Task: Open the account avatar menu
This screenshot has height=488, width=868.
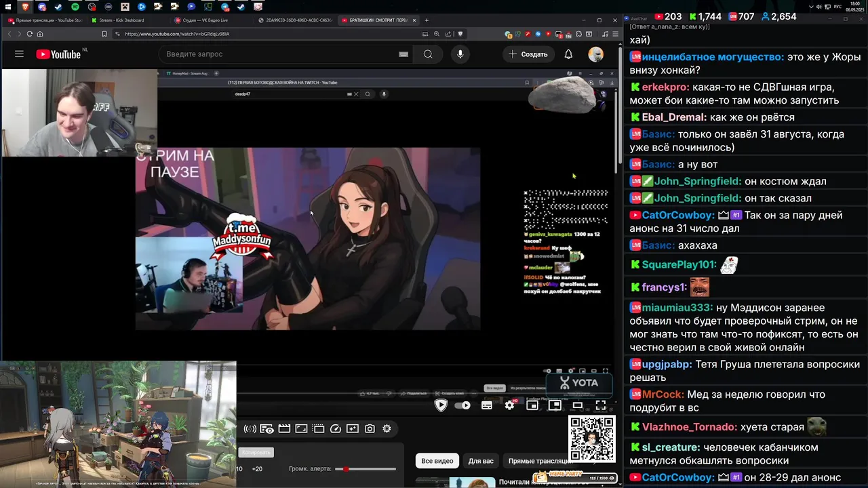Action: click(x=596, y=54)
